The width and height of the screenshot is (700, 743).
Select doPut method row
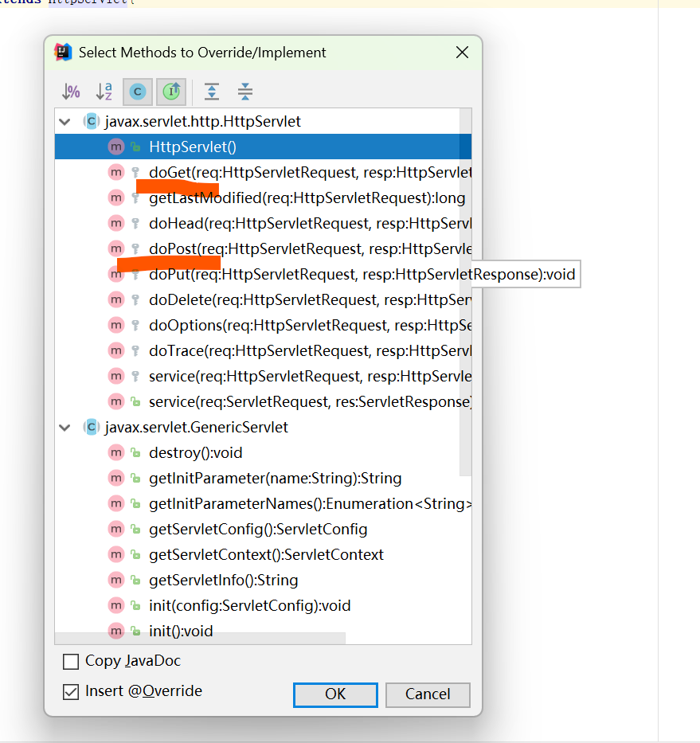pyautogui.click(x=263, y=275)
